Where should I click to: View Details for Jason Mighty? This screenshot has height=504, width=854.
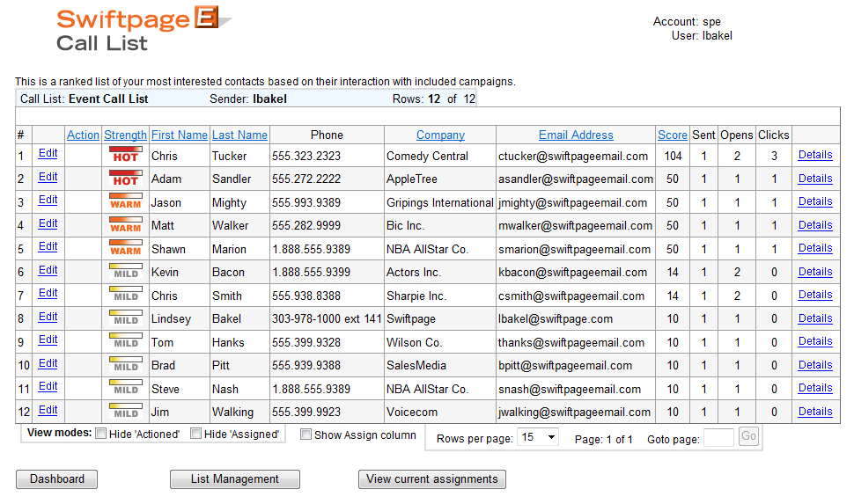(x=814, y=201)
